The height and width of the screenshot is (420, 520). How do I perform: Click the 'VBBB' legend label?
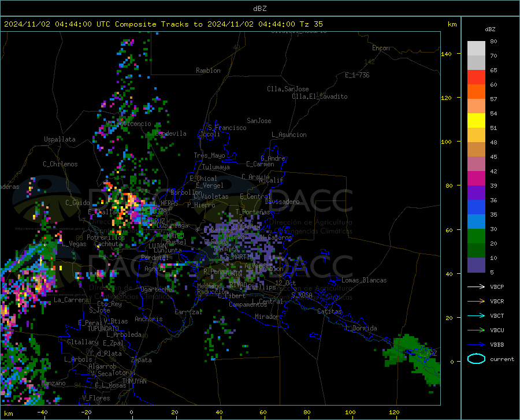tap(497, 344)
